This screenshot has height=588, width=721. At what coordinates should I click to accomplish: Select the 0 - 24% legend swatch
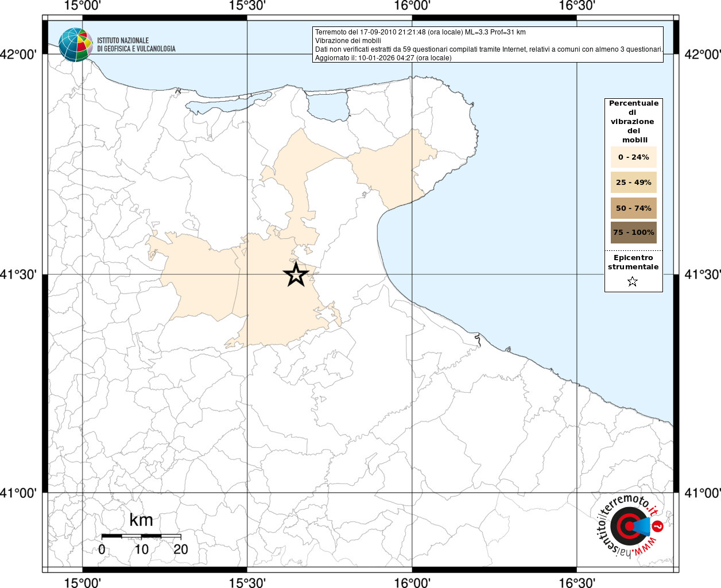point(633,157)
